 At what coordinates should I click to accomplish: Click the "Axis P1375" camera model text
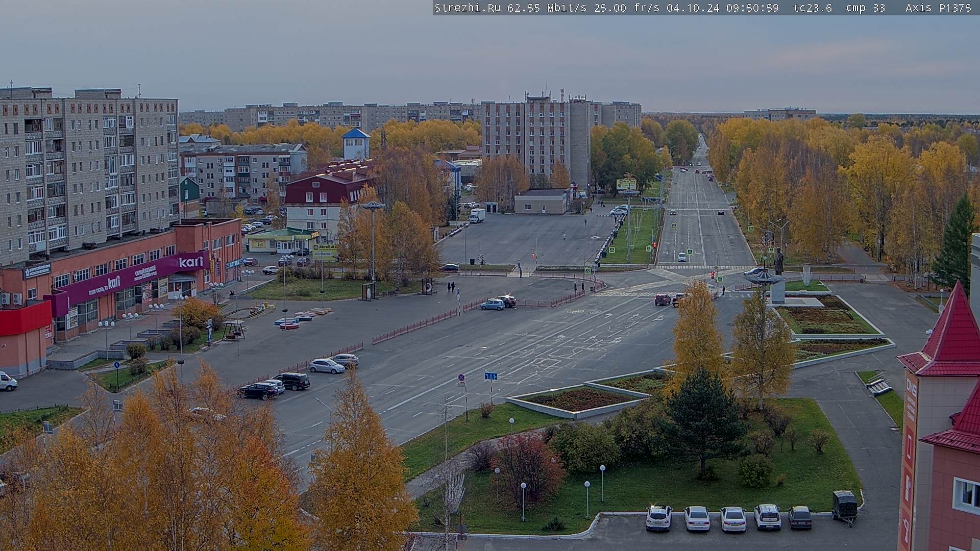[939, 8]
